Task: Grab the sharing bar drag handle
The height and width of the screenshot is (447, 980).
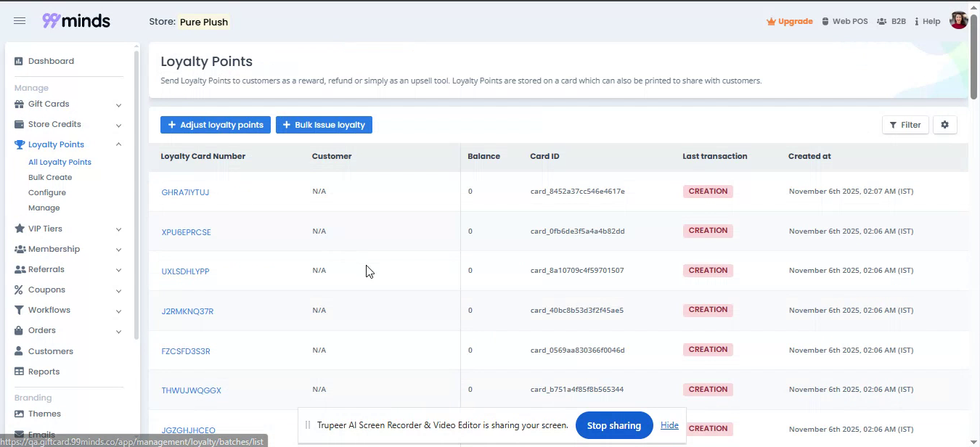Action: point(308,425)
